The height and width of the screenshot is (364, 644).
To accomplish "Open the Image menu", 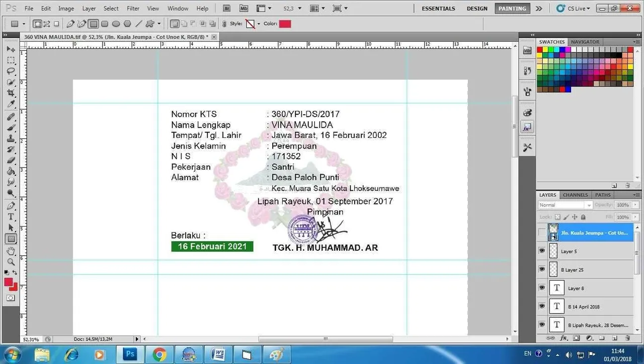I will click(66, 8).
